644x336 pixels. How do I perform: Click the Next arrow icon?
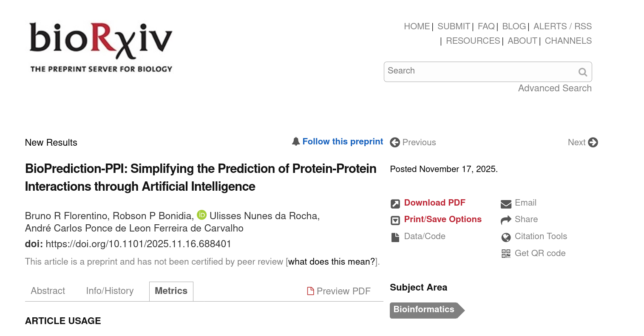pos(593,142)
